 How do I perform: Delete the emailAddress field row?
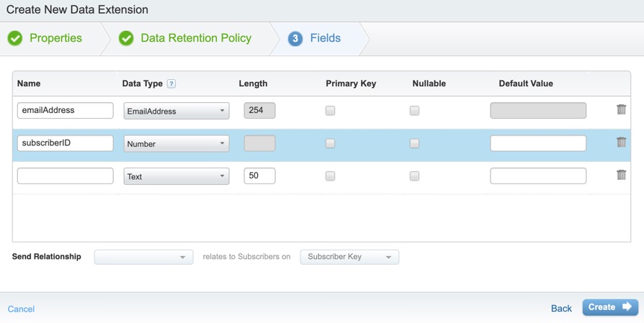621,109
